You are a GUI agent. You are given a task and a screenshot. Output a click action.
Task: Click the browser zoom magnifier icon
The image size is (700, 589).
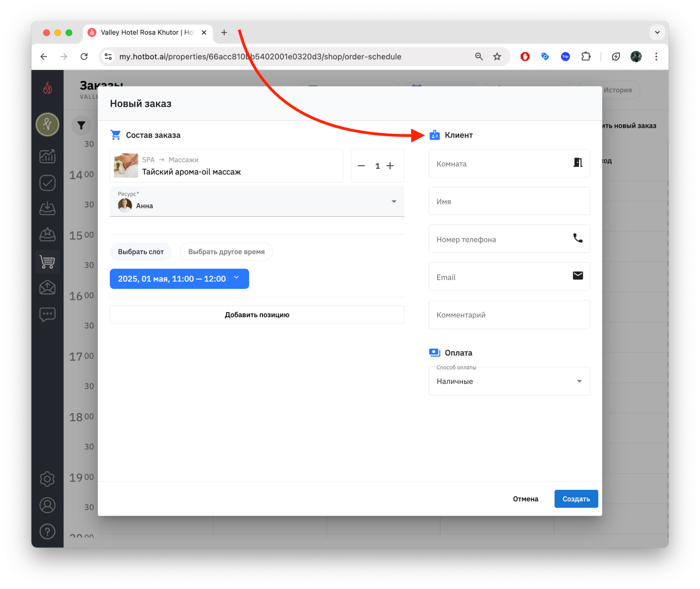479,56
